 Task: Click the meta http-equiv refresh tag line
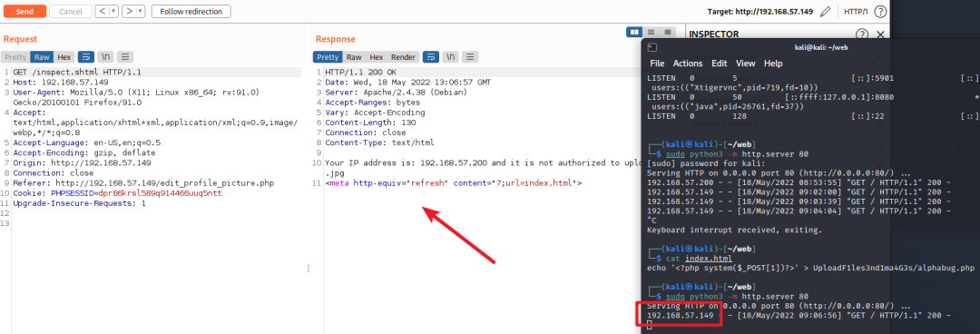pyautogui.click(x=454, y=182)
